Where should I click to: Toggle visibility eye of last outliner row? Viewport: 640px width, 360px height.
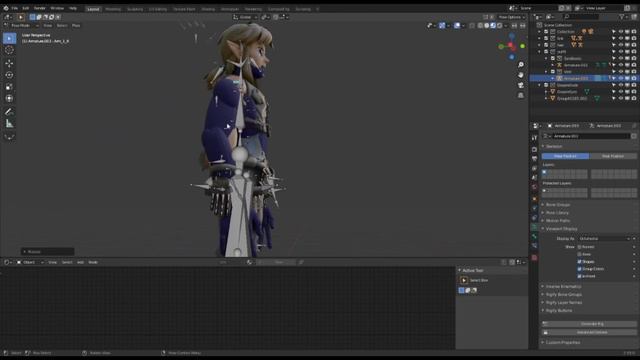620,98
